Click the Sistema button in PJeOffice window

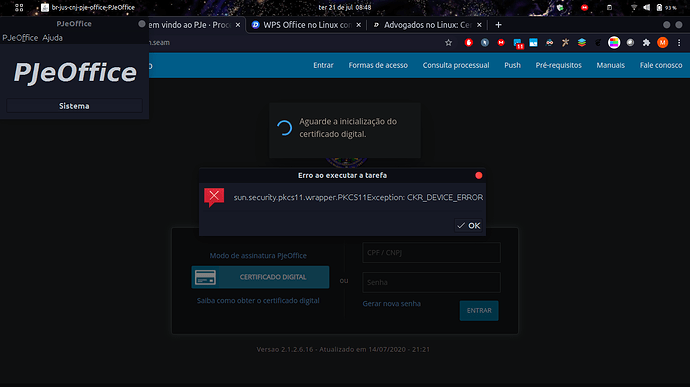click(74, 106)
